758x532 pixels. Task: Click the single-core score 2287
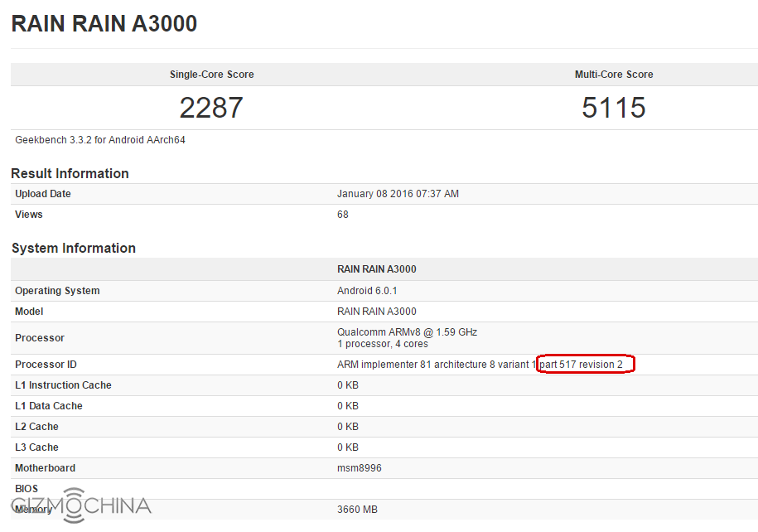(211, 108)
